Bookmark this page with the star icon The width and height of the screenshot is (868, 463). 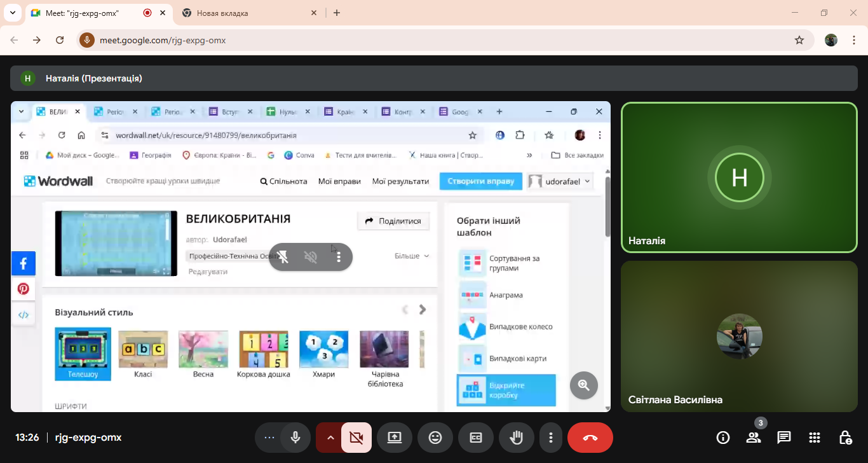799,40
